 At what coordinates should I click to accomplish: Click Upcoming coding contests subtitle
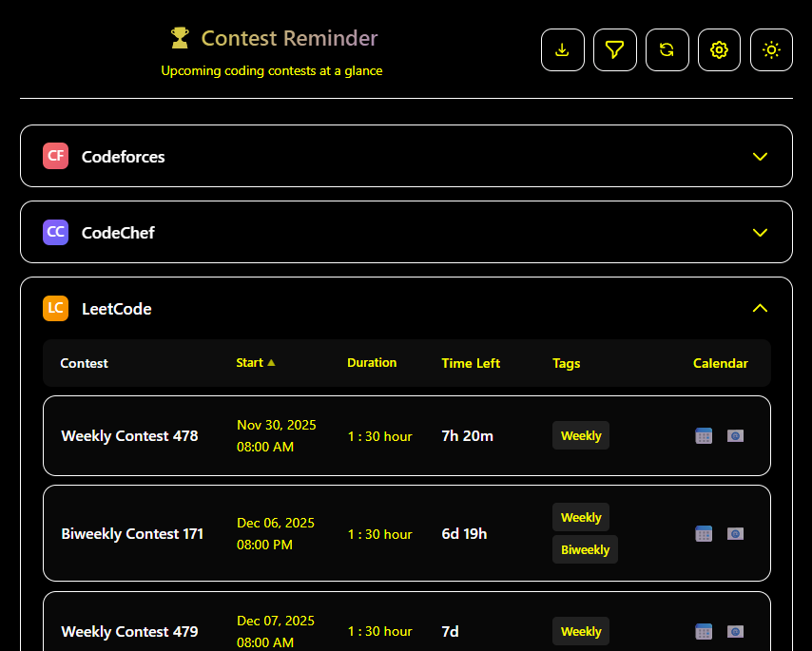pos(272,70)
